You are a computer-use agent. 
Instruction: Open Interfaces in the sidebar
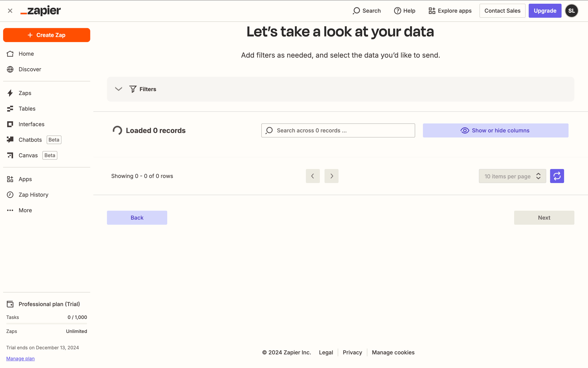coord(47,124)
